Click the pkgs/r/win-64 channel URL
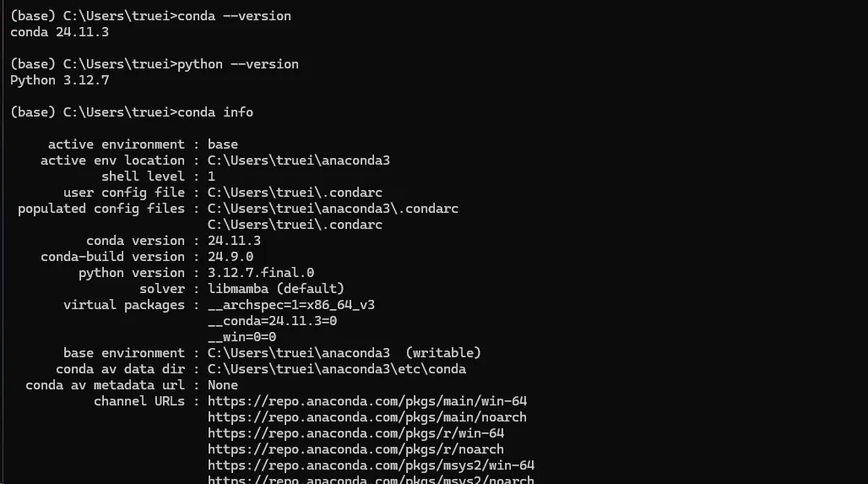 pyautogui.click(x=356, y=433)
